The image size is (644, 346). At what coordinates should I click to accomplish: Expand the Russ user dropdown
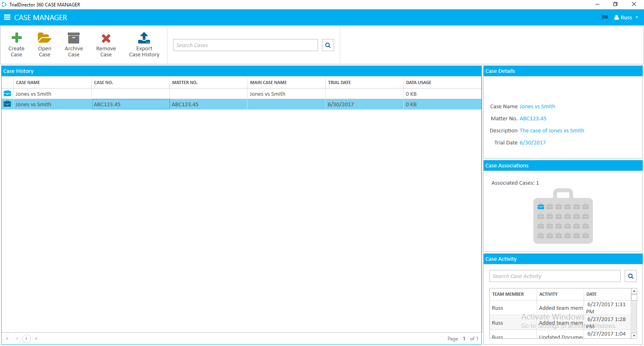pos(626,17)
